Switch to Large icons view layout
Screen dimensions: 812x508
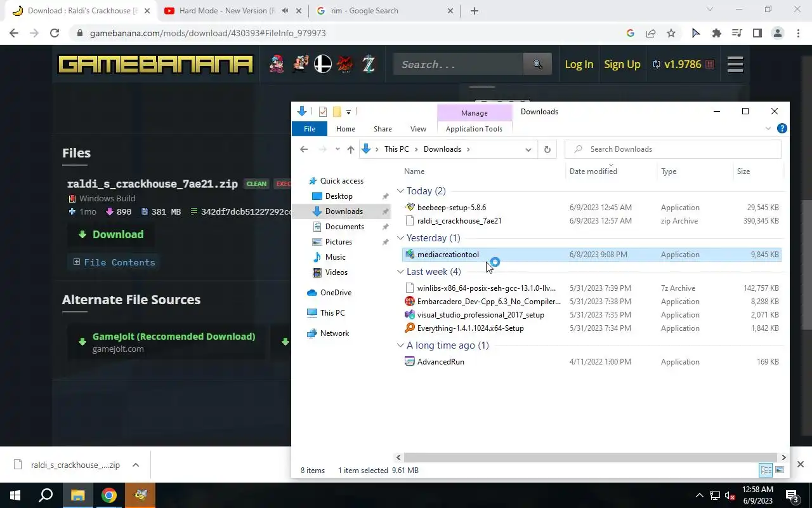coord(780,471)
